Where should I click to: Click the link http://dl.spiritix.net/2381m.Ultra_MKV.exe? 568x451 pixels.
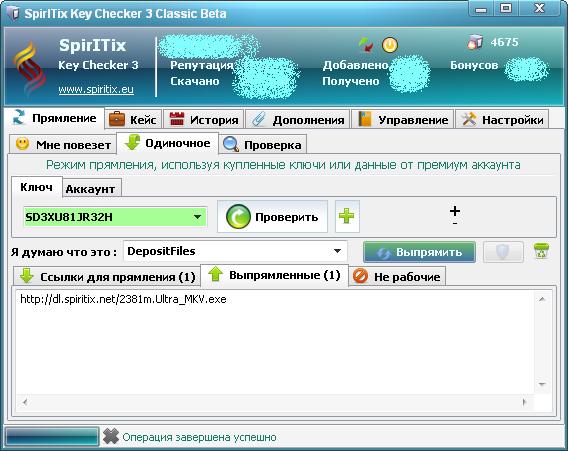pyautogui.click(x=123, y=299)
